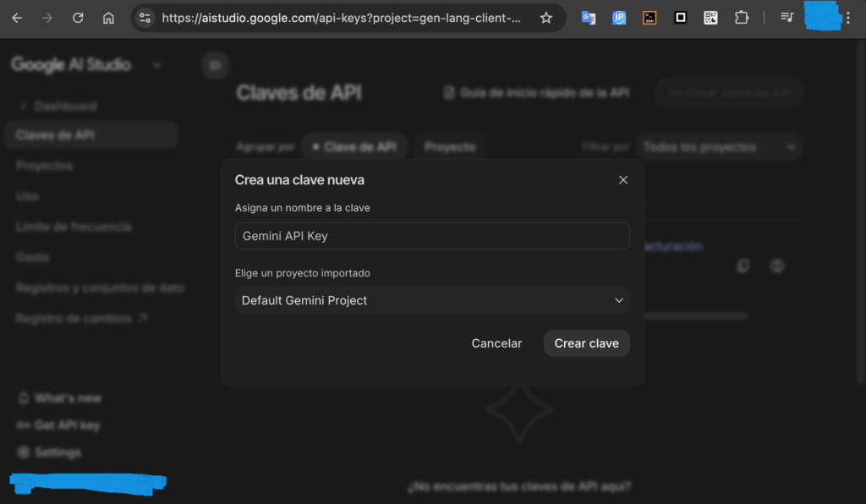This screenshot has height=504, width=866.
Task: Open the browser extensions puzzle icon
Action: 742,18
